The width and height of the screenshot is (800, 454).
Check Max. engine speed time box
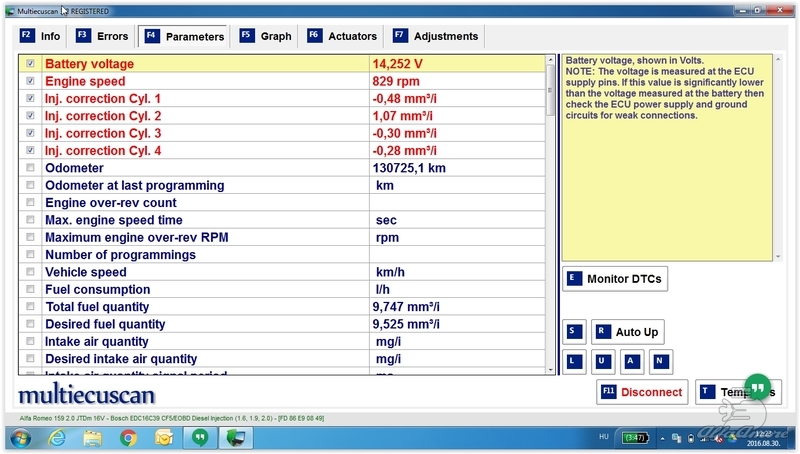pyautogui.click(x=30, y=220)
